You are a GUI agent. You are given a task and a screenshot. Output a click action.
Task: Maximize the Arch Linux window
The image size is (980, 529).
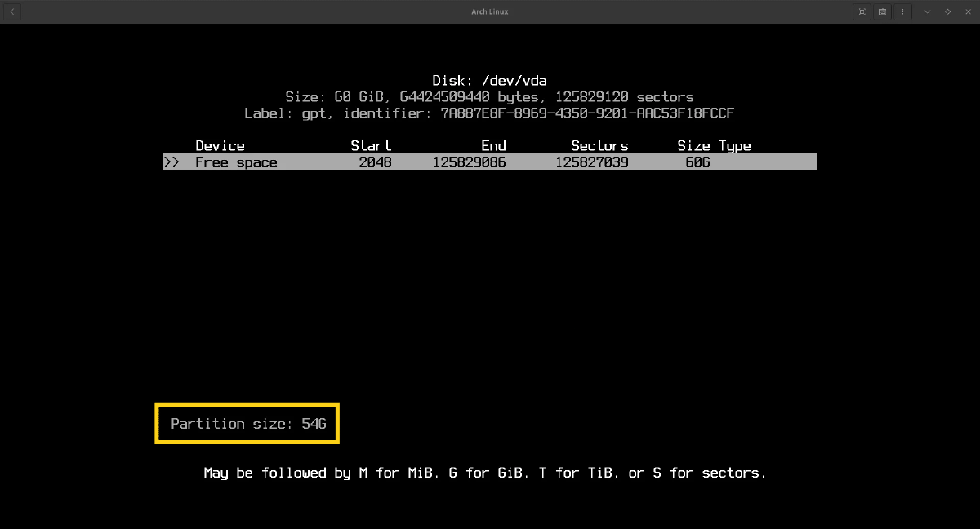[947, 11]
